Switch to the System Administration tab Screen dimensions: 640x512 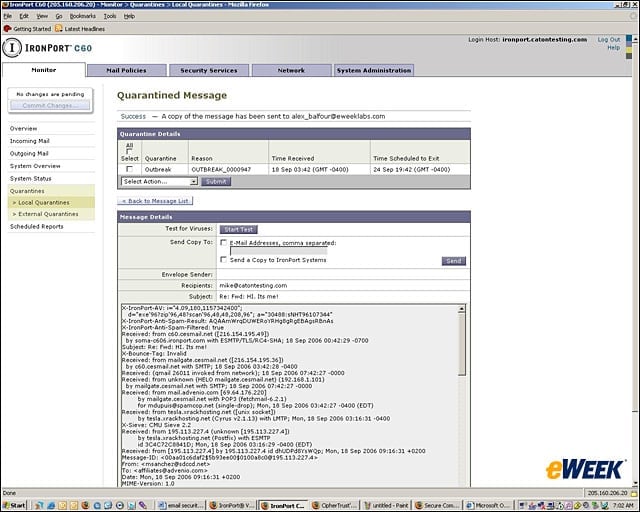[x=374, y=70]
